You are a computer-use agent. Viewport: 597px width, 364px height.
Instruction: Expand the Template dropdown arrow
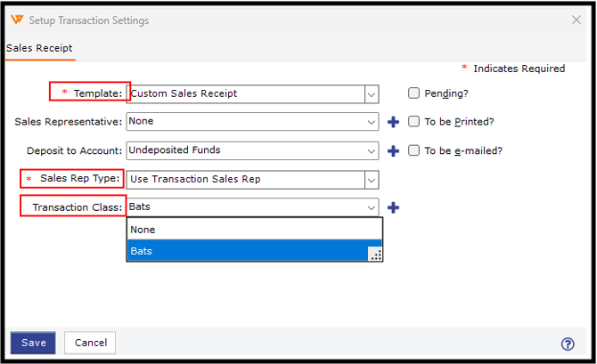pos(372,93)
